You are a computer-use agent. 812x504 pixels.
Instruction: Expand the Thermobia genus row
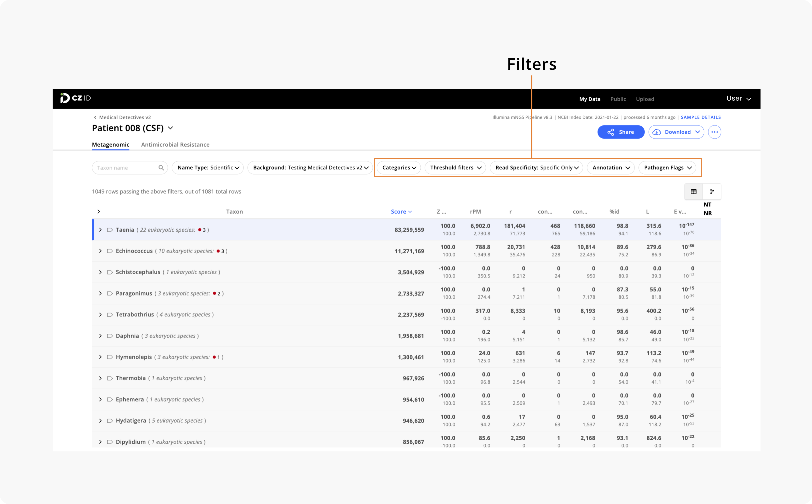click(x=100, y=378)
